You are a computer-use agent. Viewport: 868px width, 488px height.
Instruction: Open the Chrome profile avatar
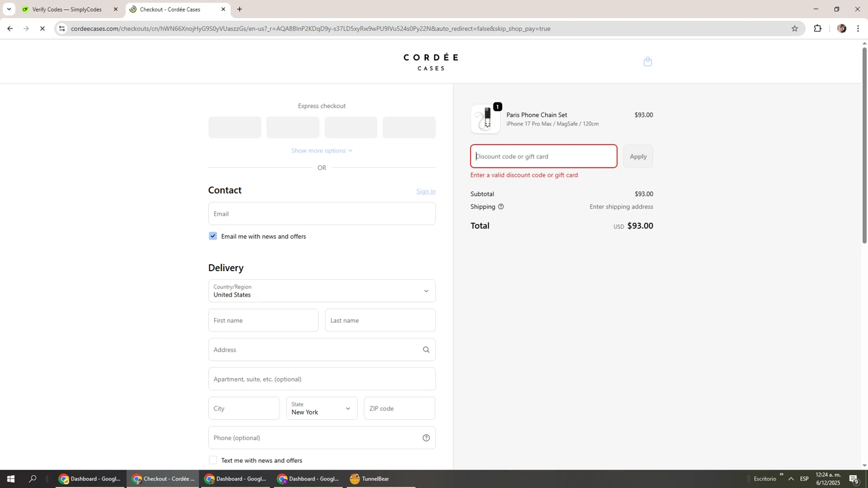(842, 28)
